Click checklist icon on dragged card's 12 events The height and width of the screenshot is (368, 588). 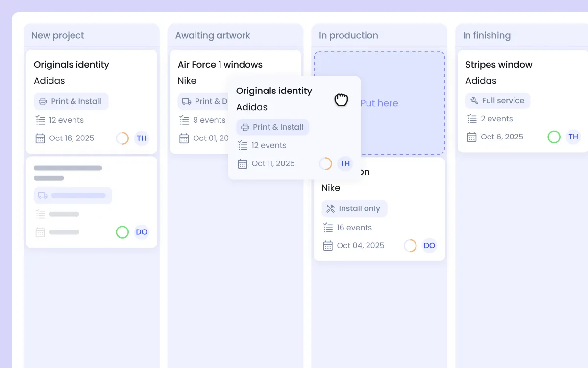[243, 145]
